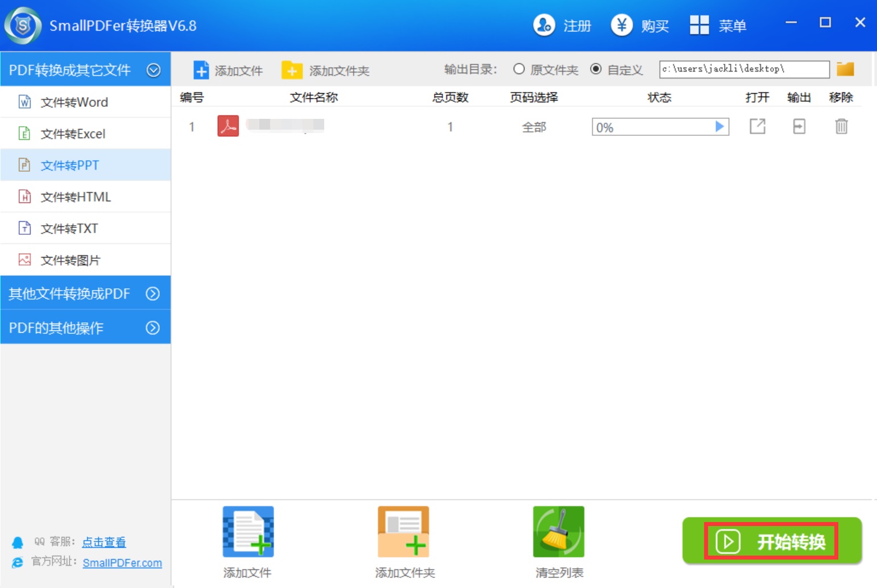Click 全部 page selection in row 1
This screenshot has width=877, height=588.
pos(534,127)
